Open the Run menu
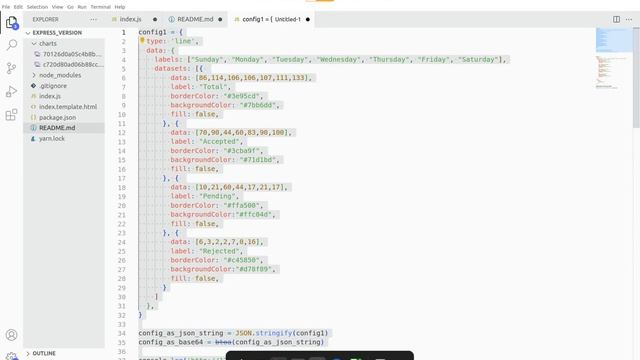The image size is (640, 360). (x=82, y=7)
